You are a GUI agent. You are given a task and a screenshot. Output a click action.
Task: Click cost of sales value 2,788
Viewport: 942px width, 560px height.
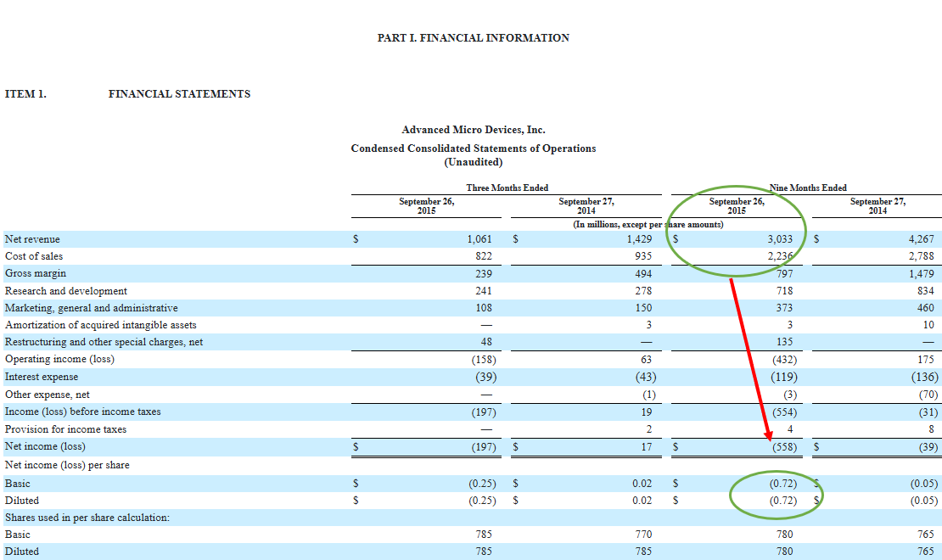[921, 256]
